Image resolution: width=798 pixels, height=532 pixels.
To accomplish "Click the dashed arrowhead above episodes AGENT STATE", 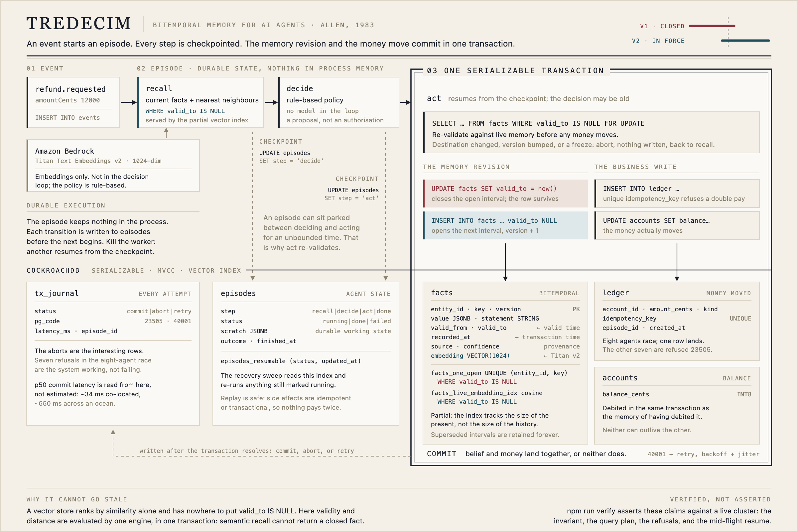I will click(386, 278).
